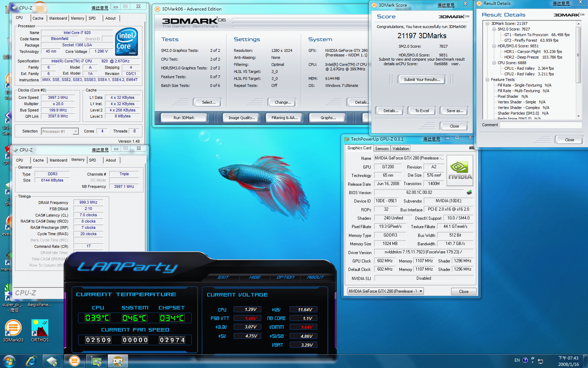Select the DFI LANParty taskbar button
The image size is (588, 368).
(x=118, y=361)
